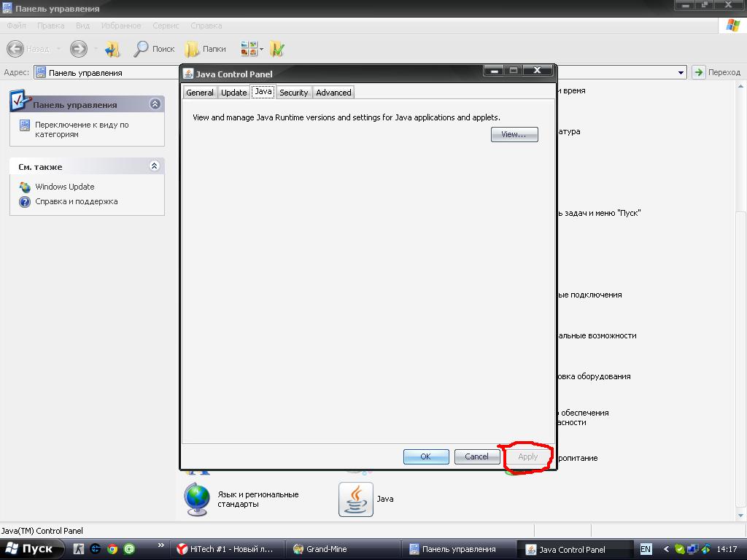Click the folder with green checkmark toolbar icon
The height and width of the screenshot is (560, 747).
[x=276, y=49]
